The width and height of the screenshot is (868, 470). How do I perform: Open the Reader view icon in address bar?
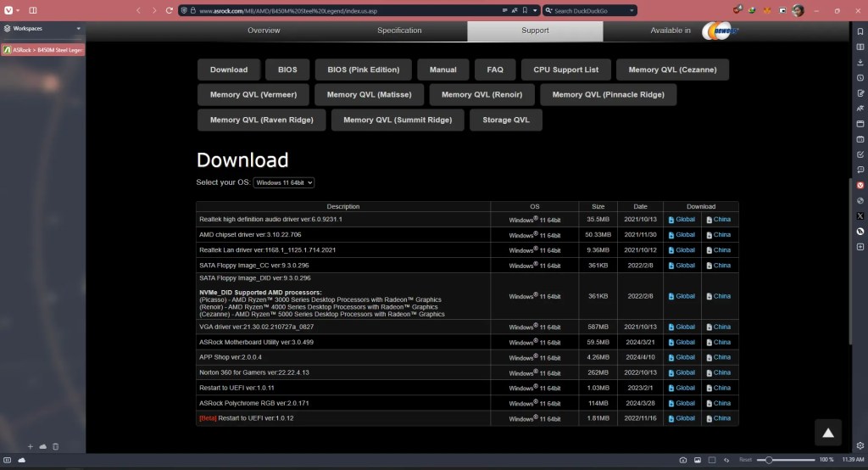[x=504, y=10]
